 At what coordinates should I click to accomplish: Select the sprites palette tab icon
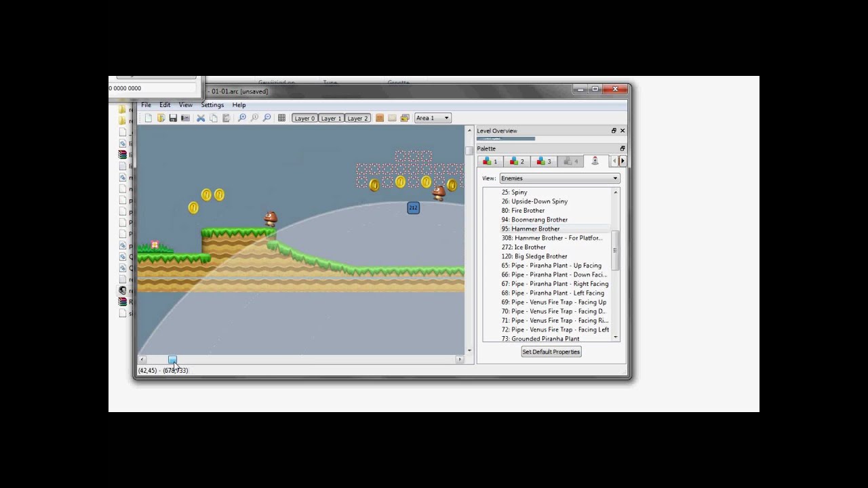[x=595, y=161]
